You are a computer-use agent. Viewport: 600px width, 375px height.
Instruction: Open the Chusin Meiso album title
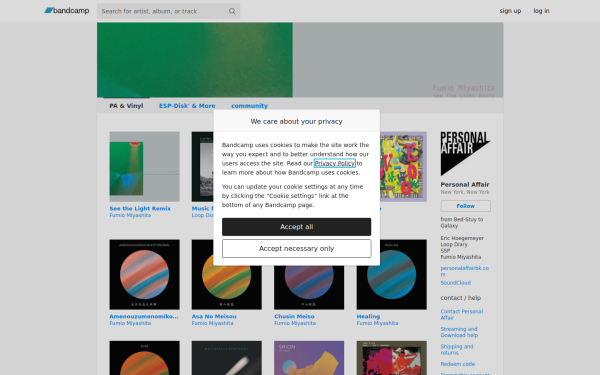coord(294,316)
